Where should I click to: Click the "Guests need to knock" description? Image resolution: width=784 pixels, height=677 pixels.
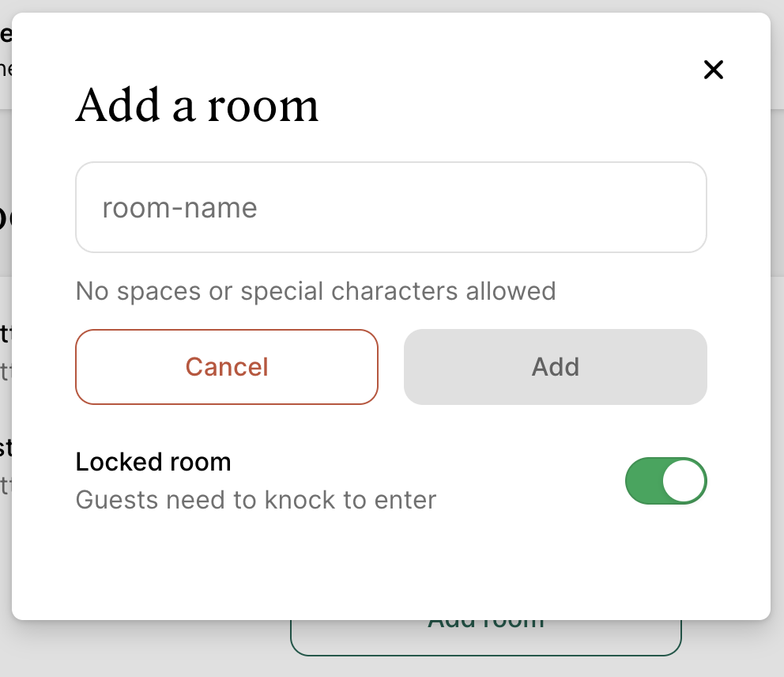[256, 500]
